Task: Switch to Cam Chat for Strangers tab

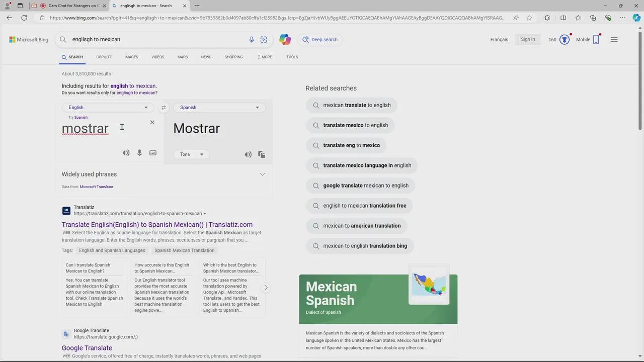Action: [x=68, y=6]
